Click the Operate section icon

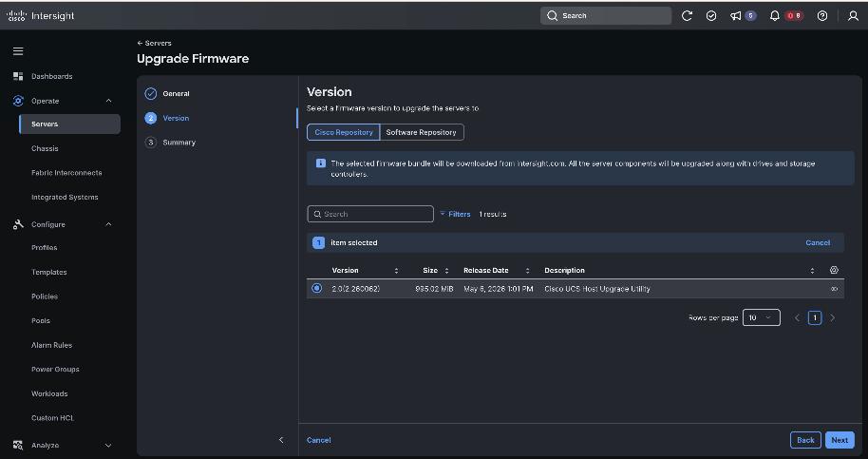(18, 101)
